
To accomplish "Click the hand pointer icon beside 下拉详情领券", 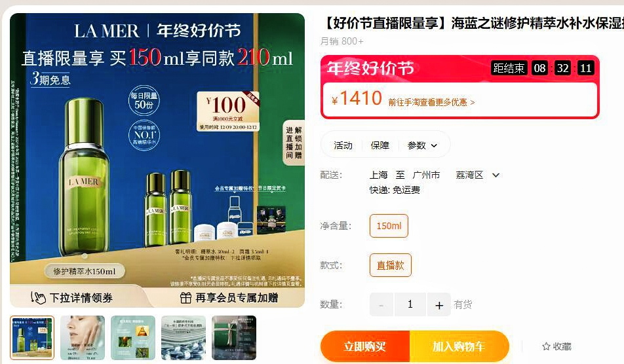I will 38,298.
